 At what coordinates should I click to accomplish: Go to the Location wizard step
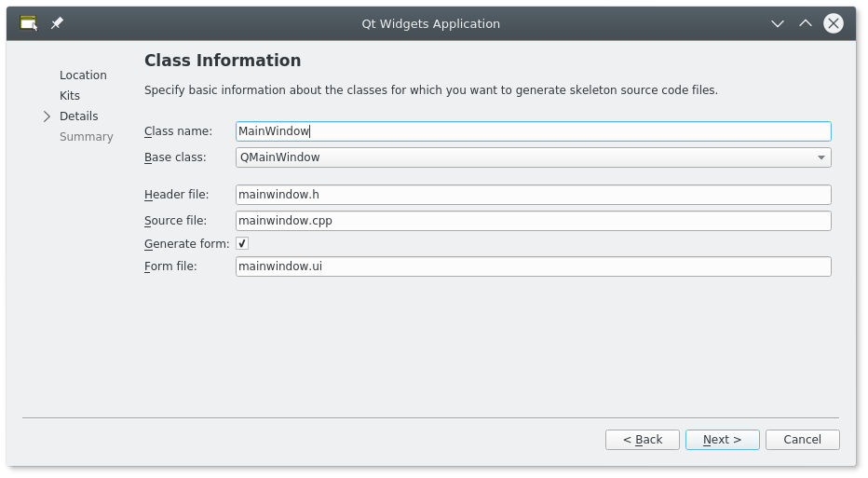tap(83, 75)
